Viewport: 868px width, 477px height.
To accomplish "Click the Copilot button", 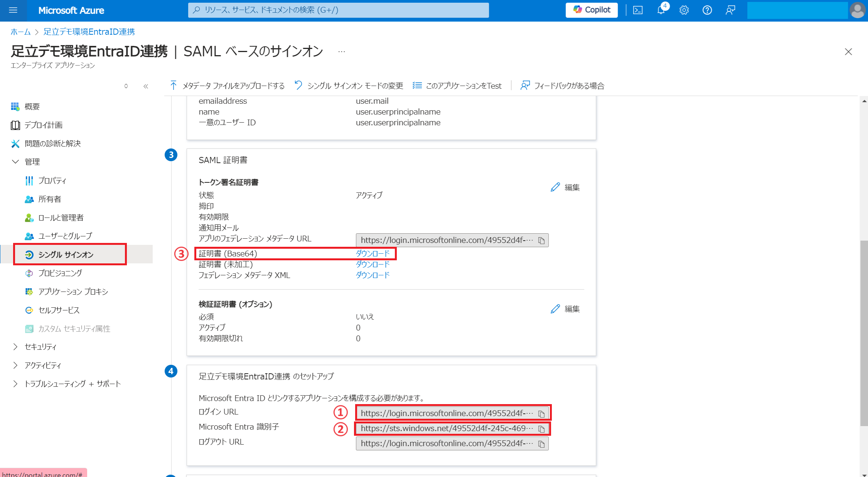I will pyautogui.click(x=592, y=10).
